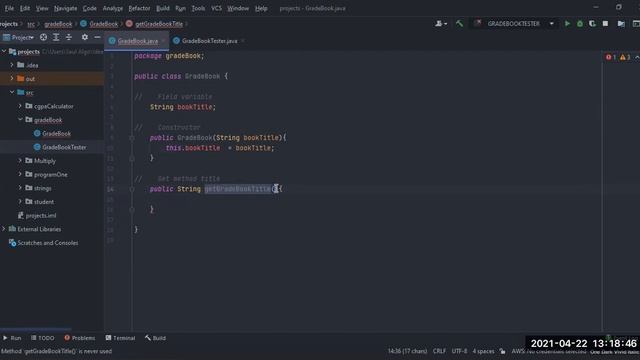Open the Build tool window
The height and width of the screenshot is (360, 640).
(156, 338)
